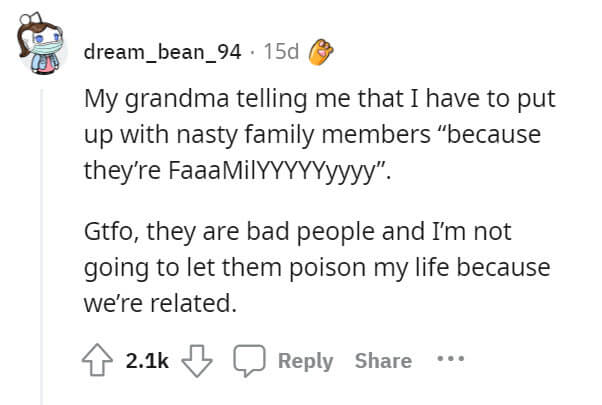Image resolution: width=602 pixels, height=405 pixels.
Task: Click the closing text 'we're related.'
Action: 160,303
